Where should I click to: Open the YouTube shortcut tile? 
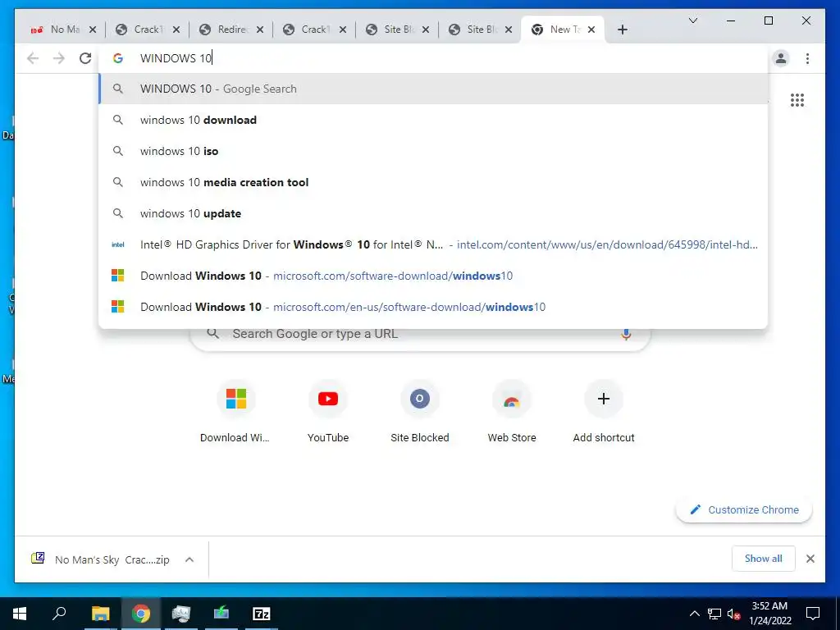coord(328,412)
